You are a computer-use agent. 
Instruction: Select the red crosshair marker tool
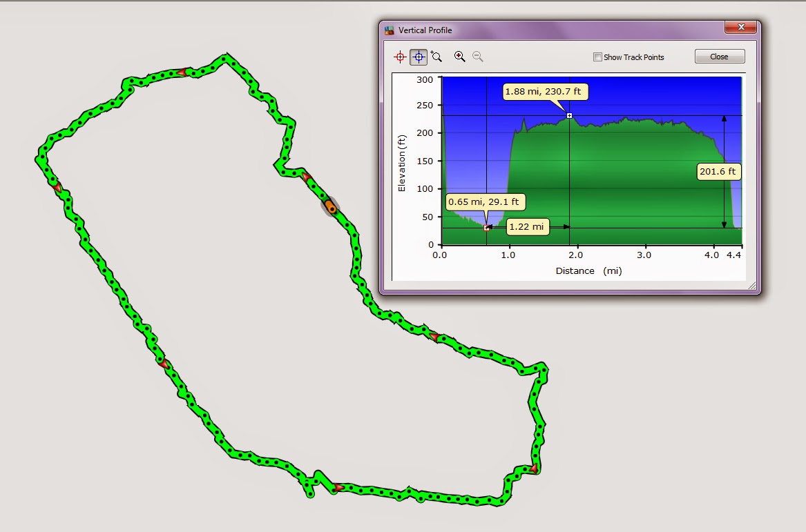[x=400, y=57]
